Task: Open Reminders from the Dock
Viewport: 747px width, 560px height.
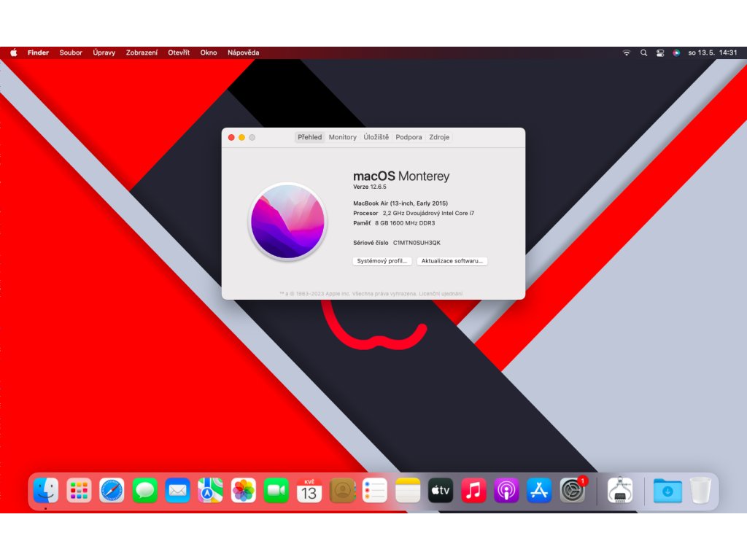Action: point(375,491)
